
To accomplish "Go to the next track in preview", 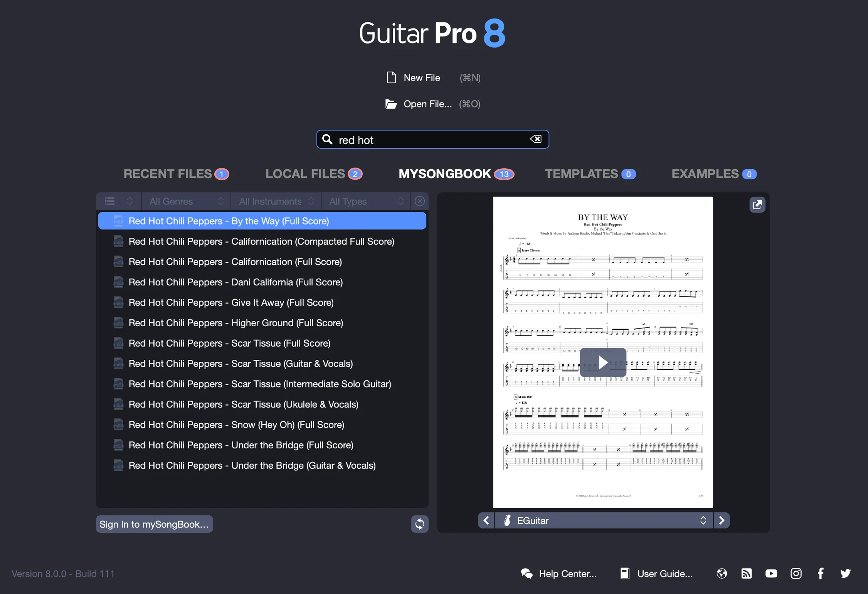I will tap(722, 520).
